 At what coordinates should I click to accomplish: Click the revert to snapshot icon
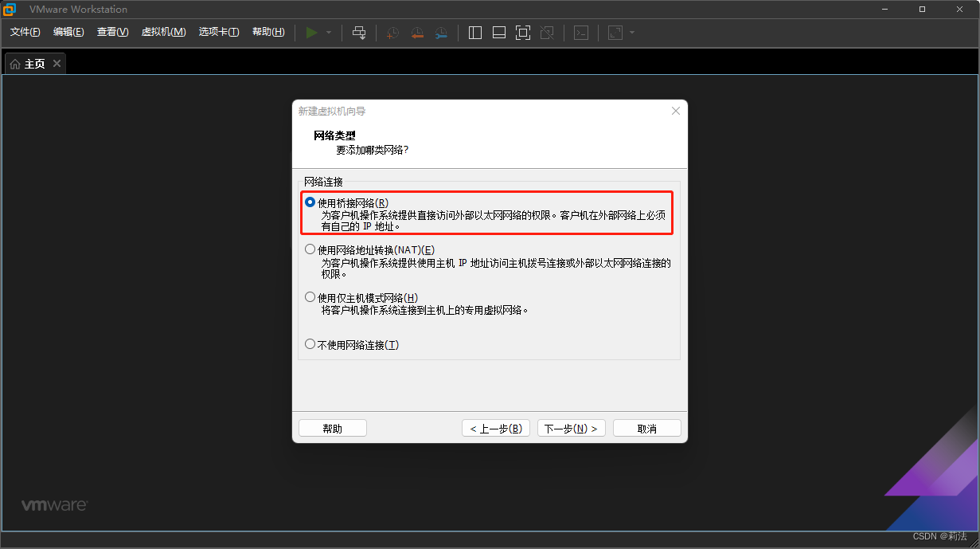(417, 33)
